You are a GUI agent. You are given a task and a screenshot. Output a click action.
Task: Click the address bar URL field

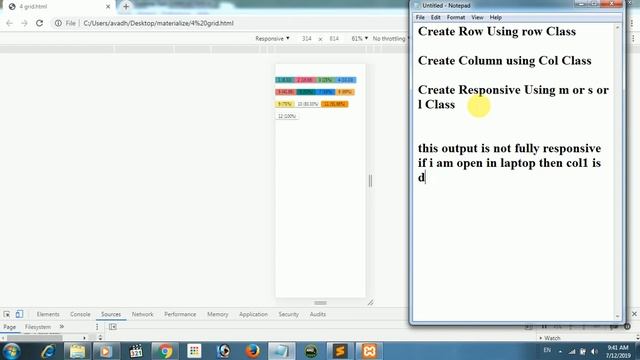(158, 23)
